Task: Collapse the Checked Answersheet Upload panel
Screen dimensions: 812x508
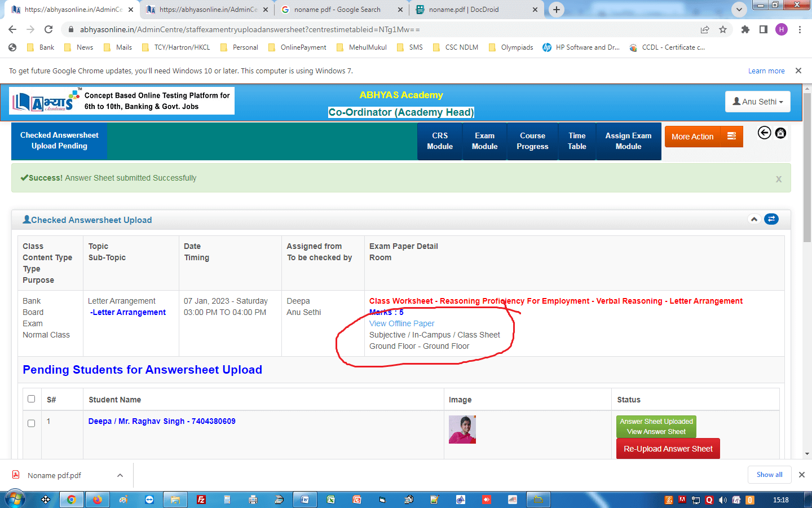Action: click(x=754, y=219)
